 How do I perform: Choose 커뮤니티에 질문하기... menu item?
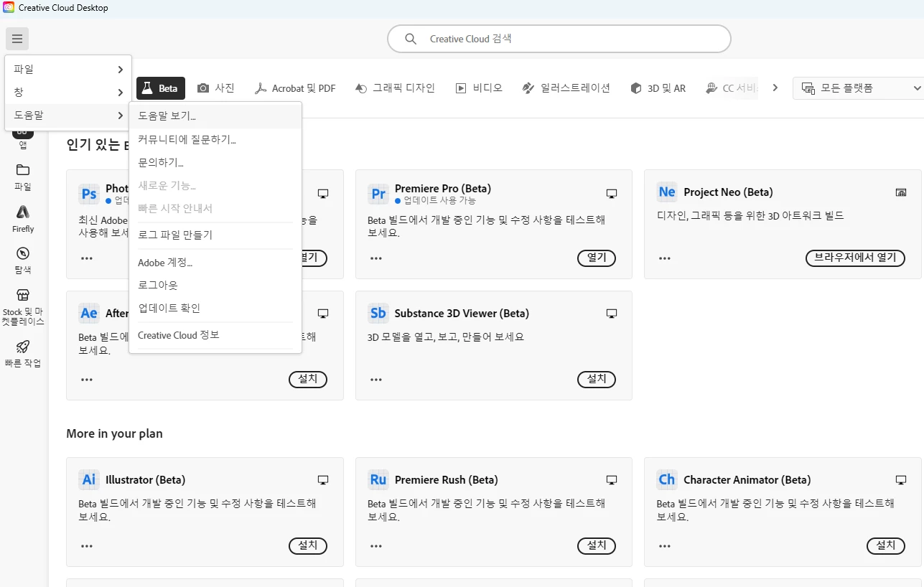(x=215, y=139)
